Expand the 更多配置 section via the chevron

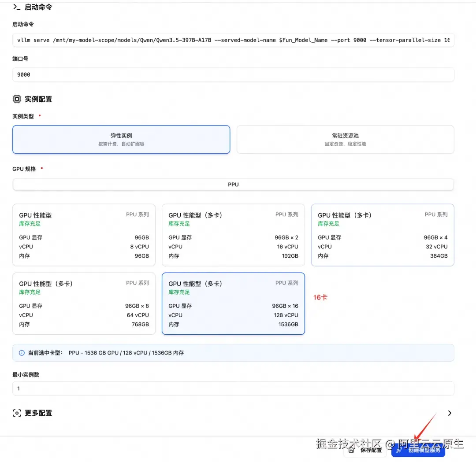tap(450, 413)
